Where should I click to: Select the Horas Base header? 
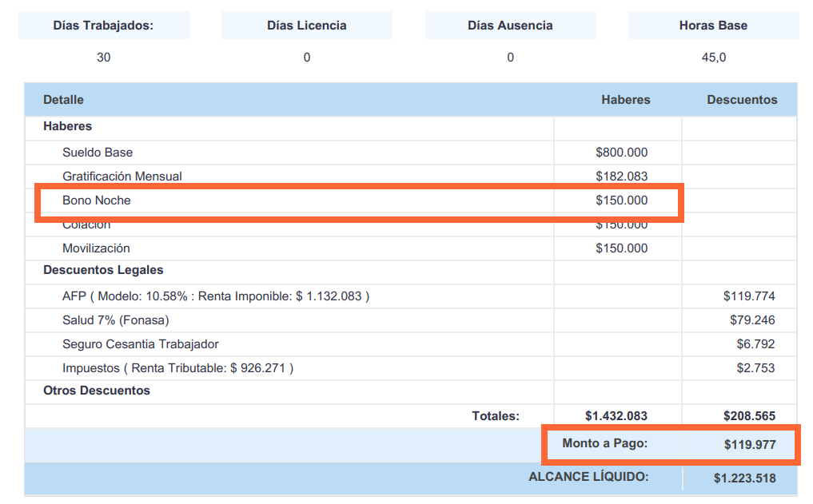712,25
